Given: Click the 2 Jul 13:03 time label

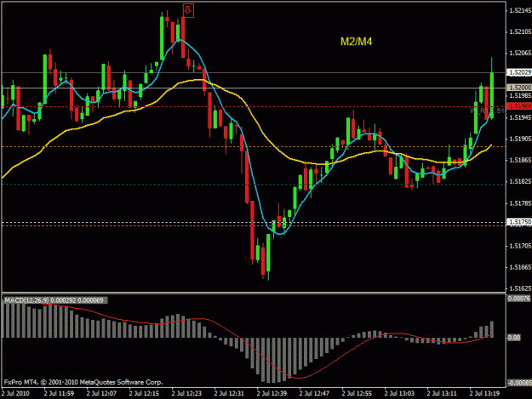Looking at the screenshot, I should (399, 393).
